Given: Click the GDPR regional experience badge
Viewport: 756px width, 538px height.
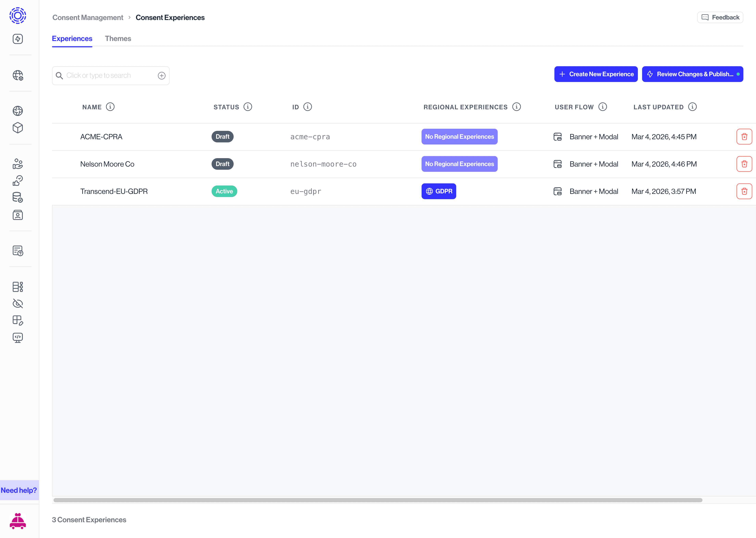Looking at the screenshot, I should (439, 191).
